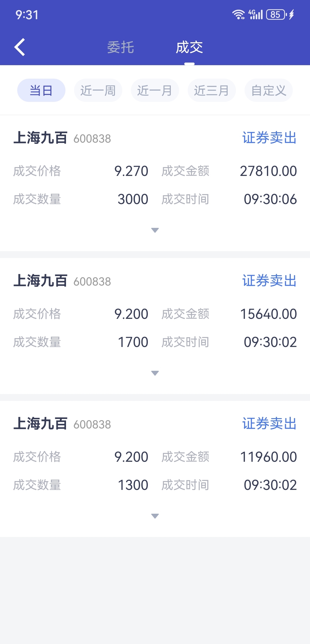The width and height of the screenshot is (310, 644).
Task: Expand the 1300-share trade record
Action: click(x=155, y=516)
